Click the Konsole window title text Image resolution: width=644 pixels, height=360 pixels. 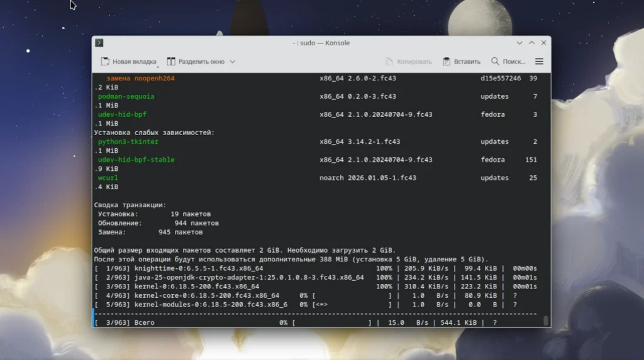click(321, 43)
